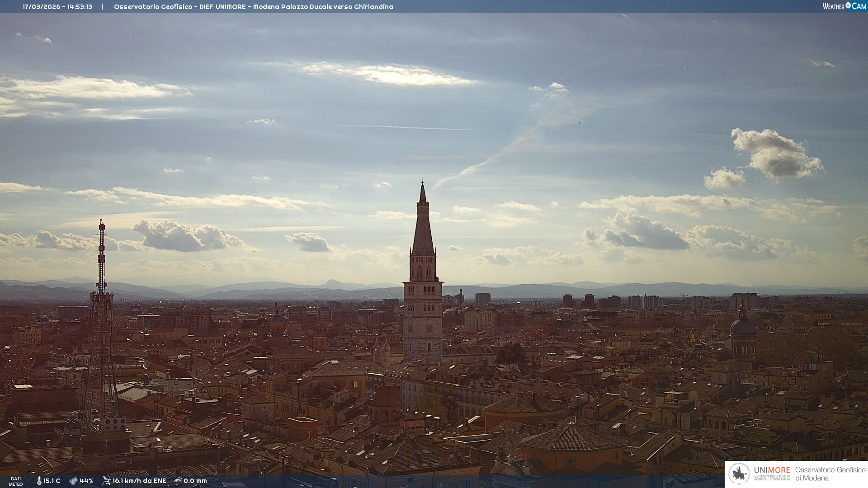The height and width of the screenshot is (488, 868).
Task: Click the humidity water drops icon
Action: [x=73, y=481]
